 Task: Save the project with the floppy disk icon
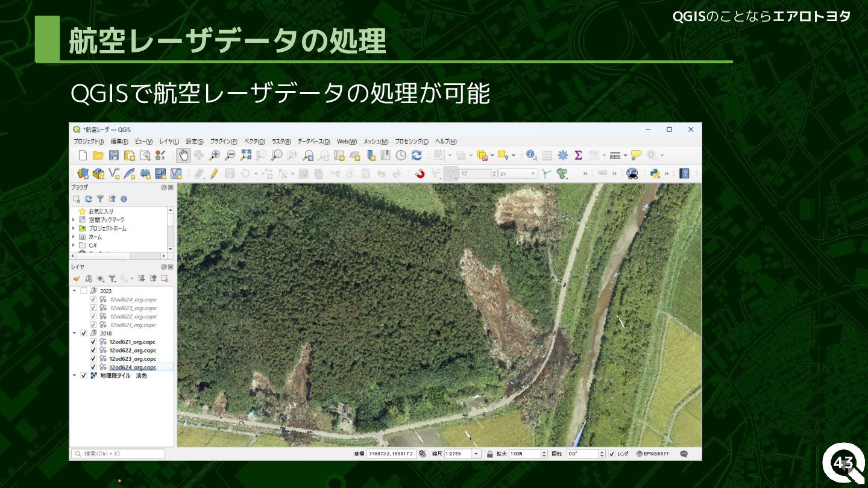point(114,155)
